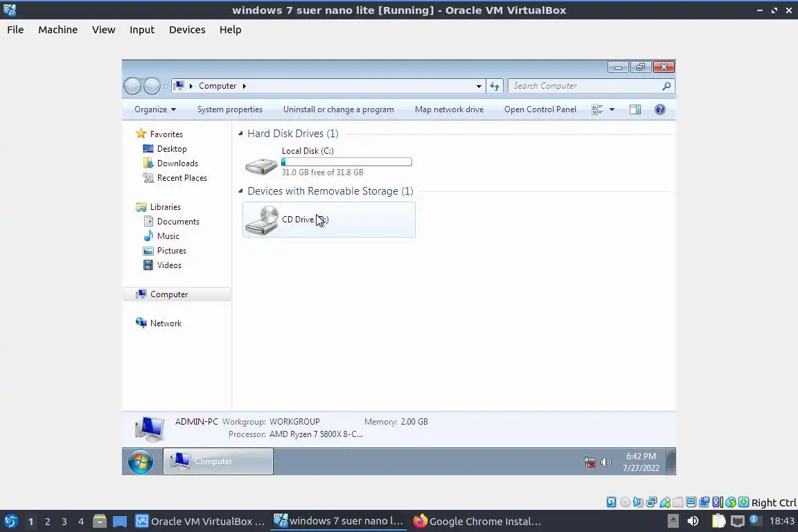Click host removable media eject icon

coord(673,521)
